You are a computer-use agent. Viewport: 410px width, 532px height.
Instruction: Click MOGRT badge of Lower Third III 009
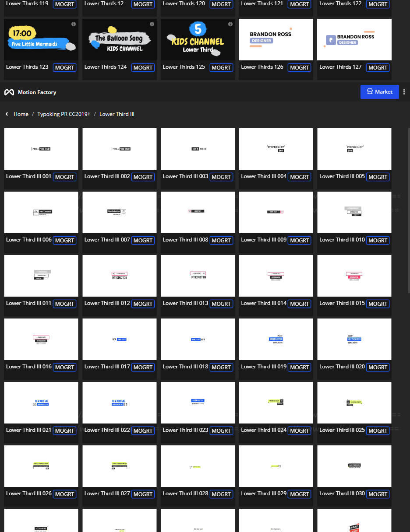point(300,240)
